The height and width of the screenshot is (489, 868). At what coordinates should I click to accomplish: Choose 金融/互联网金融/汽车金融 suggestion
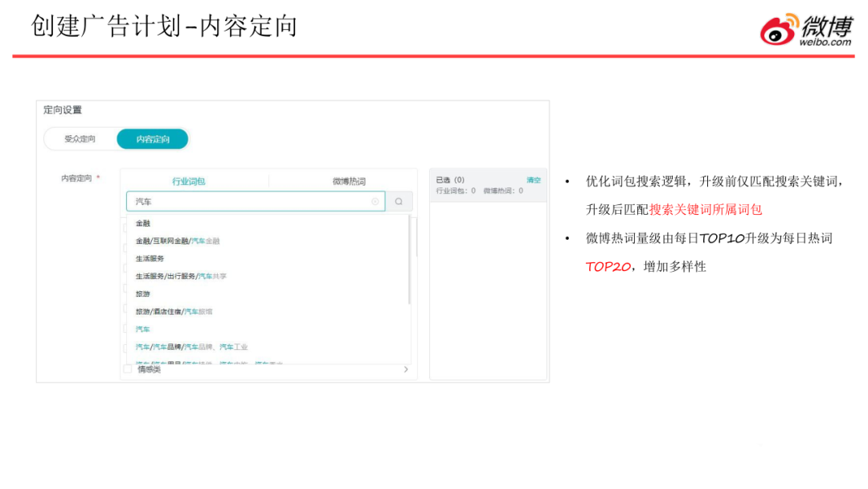tap(178, 241)
